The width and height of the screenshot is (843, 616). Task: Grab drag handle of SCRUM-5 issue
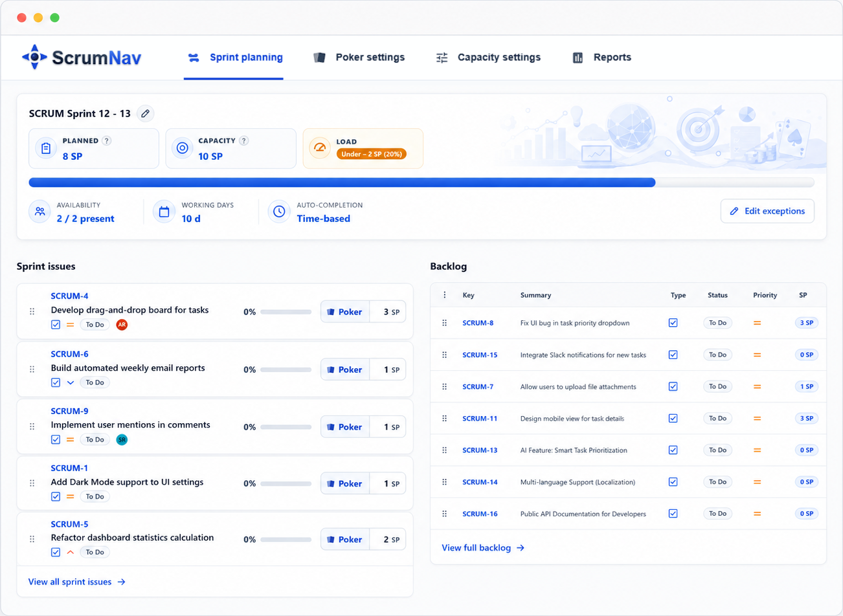click(x=32, y=539)
